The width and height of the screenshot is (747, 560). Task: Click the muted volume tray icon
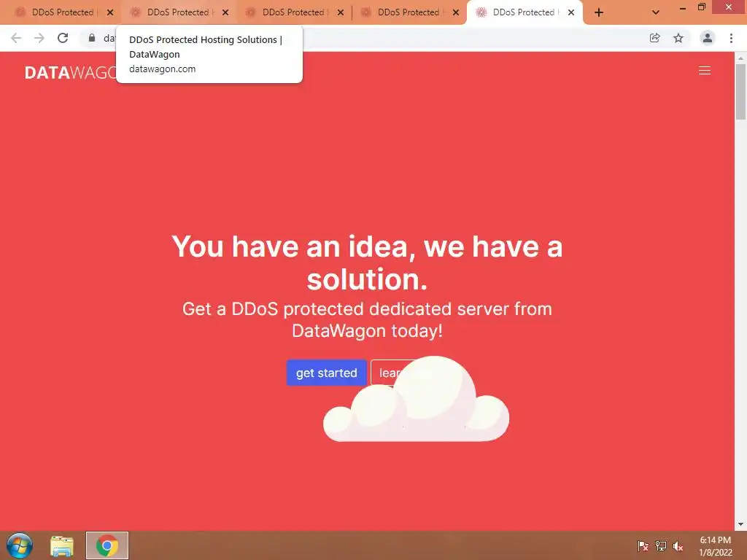click(x=678, y=546)
